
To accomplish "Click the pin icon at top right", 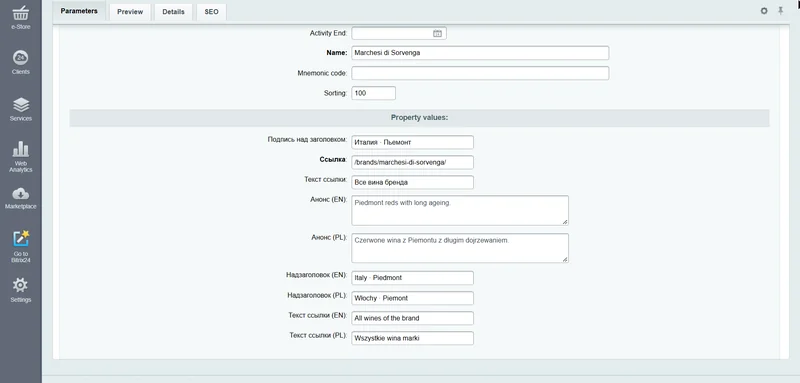I will [780, 11].
